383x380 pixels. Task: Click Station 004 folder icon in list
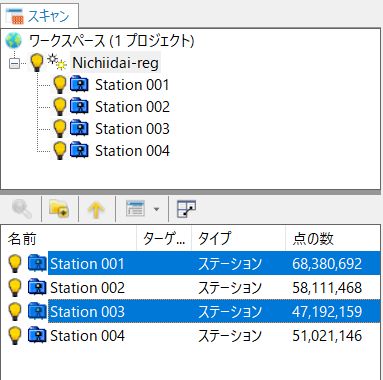(37, 335)
